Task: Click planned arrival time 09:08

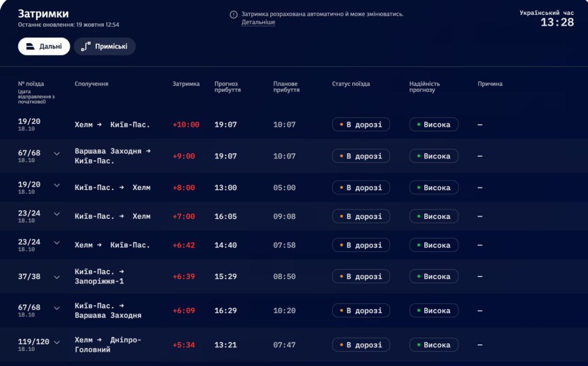Action: (285, 217)
